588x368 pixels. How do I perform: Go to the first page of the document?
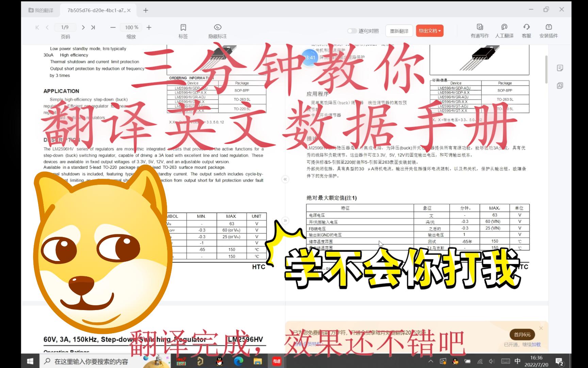pos(37,27)
